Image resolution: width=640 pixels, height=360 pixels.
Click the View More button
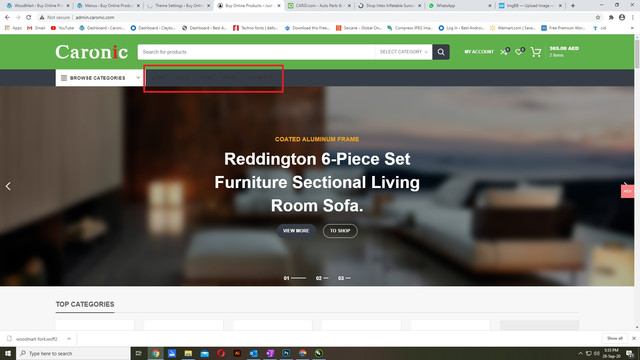[296, 231]
